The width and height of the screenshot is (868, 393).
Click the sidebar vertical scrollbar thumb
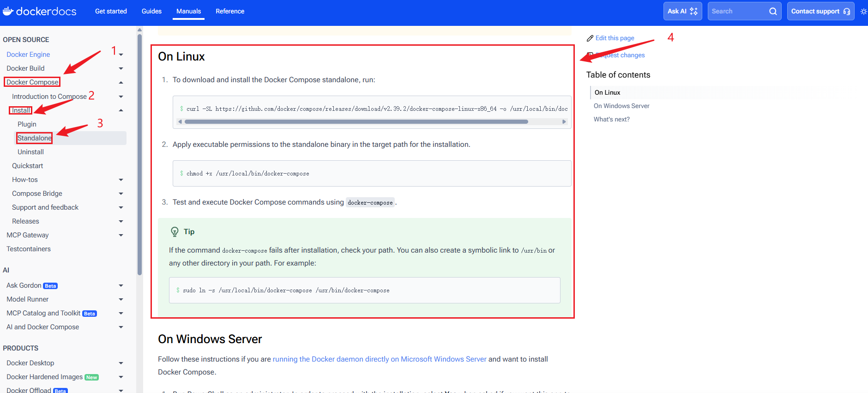(x=139, y=154)
